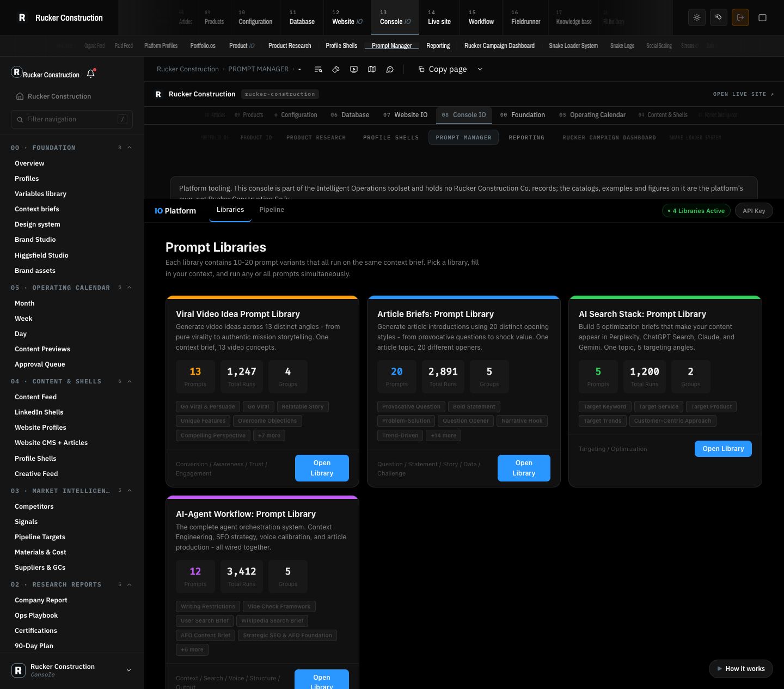
Task: Open the dropdown arrow next to Copy page
Action: pyautogui.click(x=480, y=69)
